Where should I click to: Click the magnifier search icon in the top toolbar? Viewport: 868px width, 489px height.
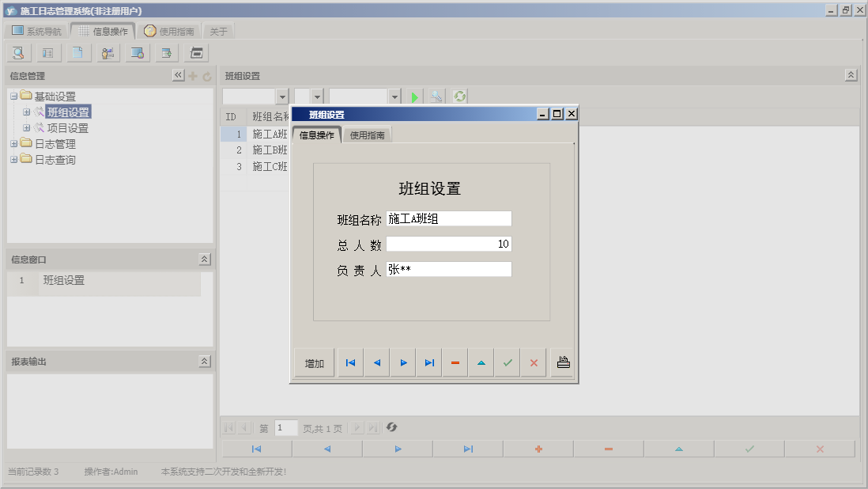pos(18,53)
